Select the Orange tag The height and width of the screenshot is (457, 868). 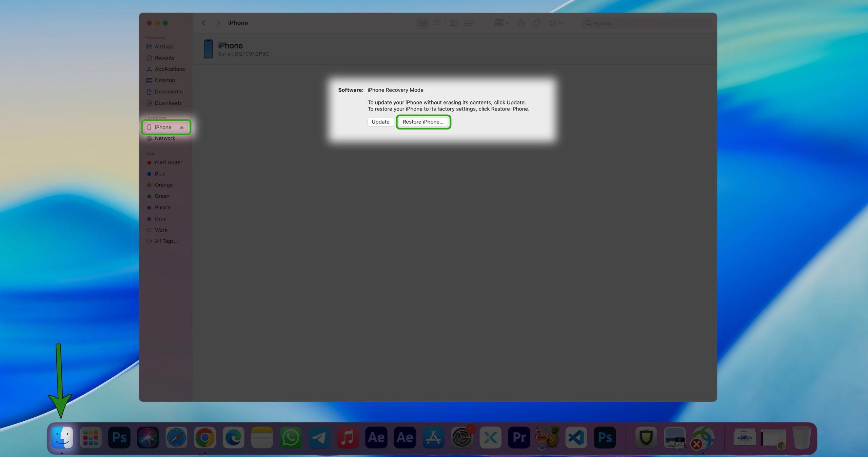(163, 185)
